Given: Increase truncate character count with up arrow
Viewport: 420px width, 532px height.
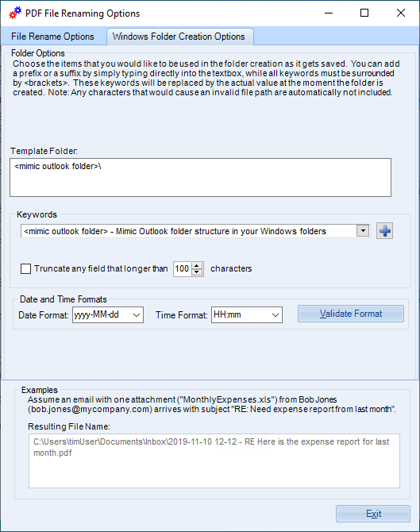Looking at the screenshot, I should point(197,266).
